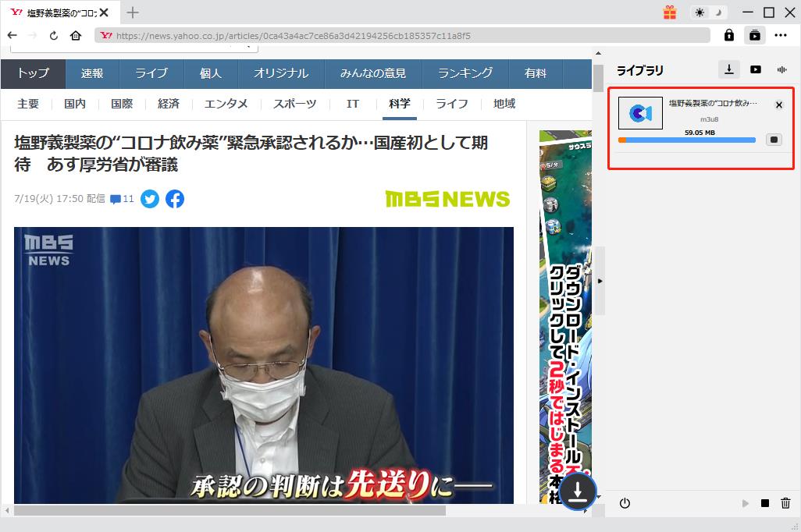The image size is (801, 532).
Task: Switch to dark theme with moon icon
Action: (x=719, y=12)
